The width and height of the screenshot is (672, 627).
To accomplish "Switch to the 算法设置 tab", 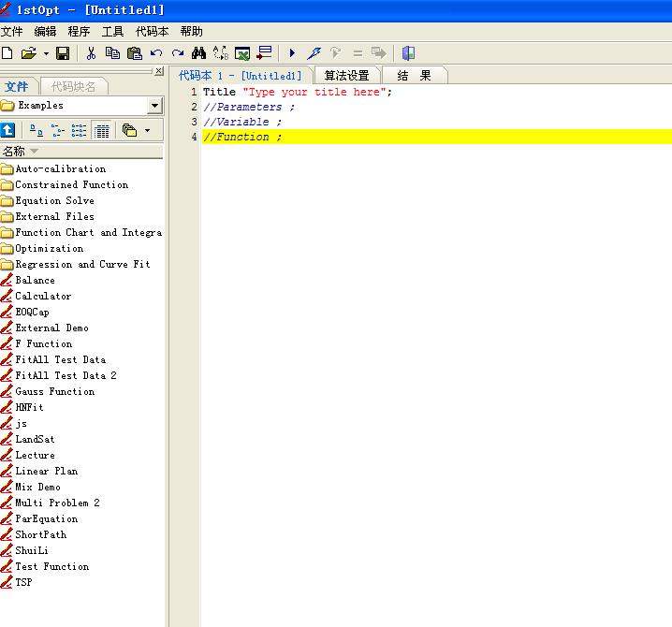I will (346, 76).
